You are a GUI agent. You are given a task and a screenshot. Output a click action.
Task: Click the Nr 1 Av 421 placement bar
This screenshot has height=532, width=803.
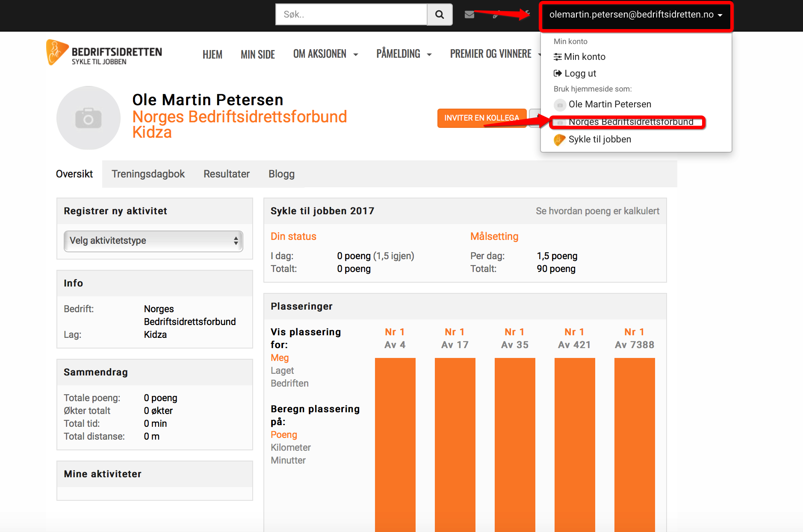pyautogui.click(x=575, y=445)
